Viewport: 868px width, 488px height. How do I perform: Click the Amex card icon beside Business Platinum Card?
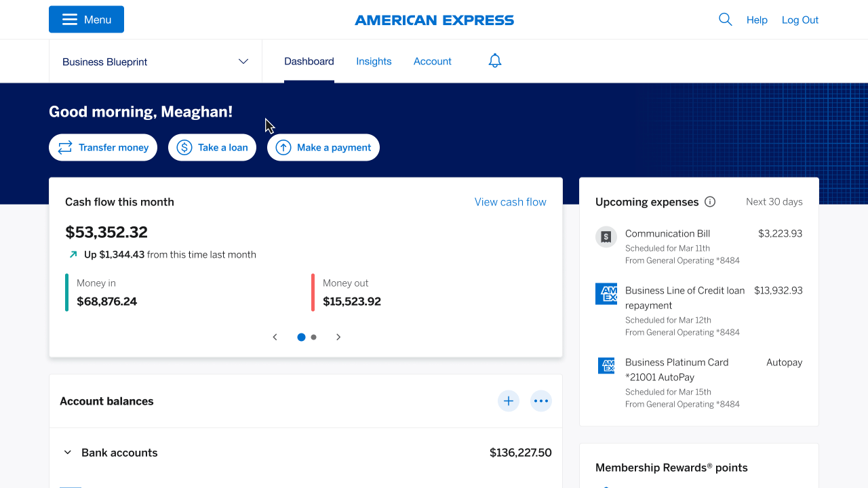(606, 365)
